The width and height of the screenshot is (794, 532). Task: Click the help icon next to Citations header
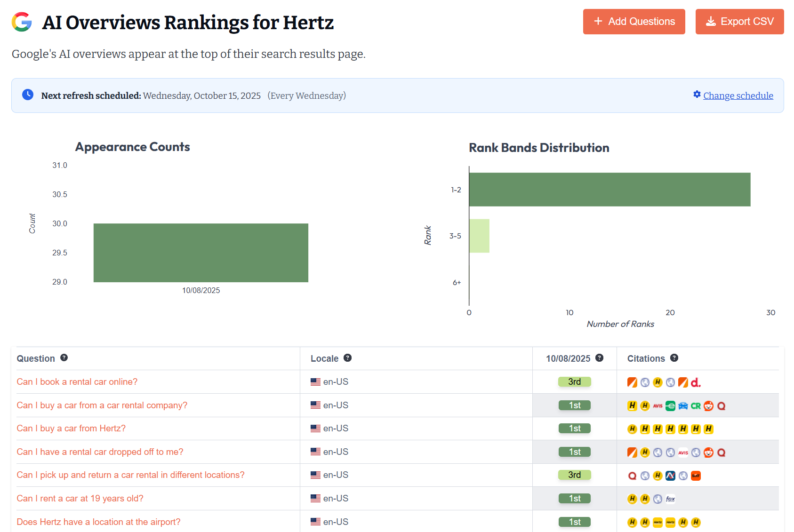[x=674, y=358]
